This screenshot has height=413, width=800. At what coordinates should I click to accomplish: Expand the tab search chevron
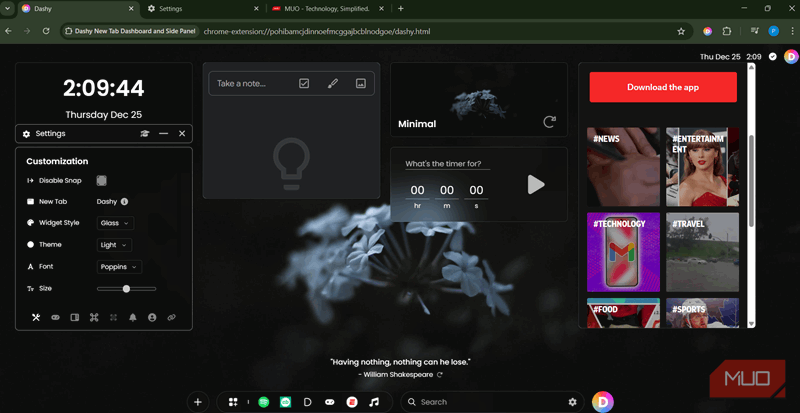tap(8, 9)
